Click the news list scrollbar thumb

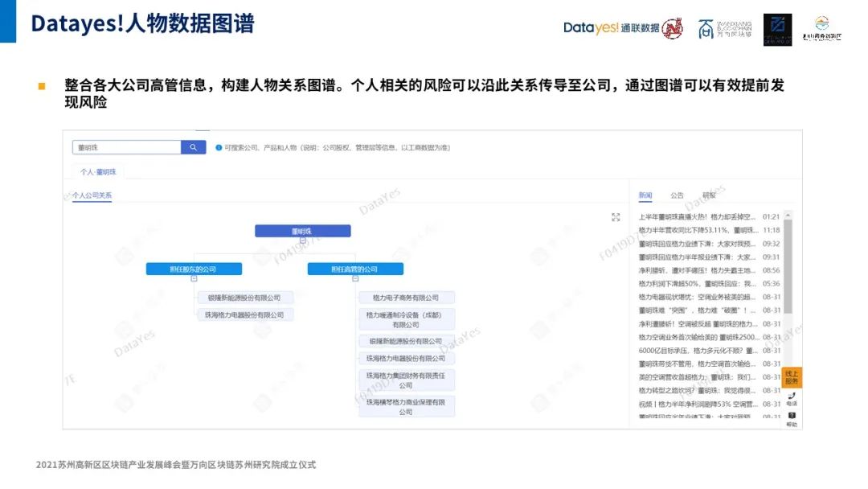click(788, 266)
